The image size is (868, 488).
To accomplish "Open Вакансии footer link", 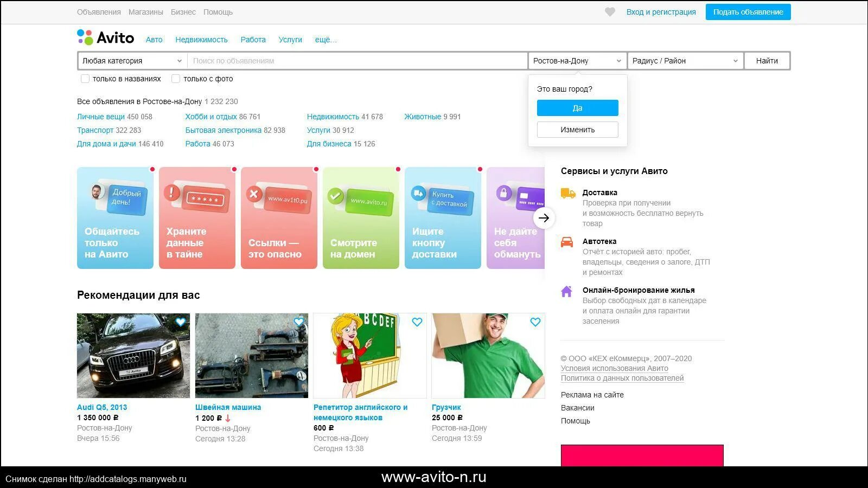I will coord(578,408).
